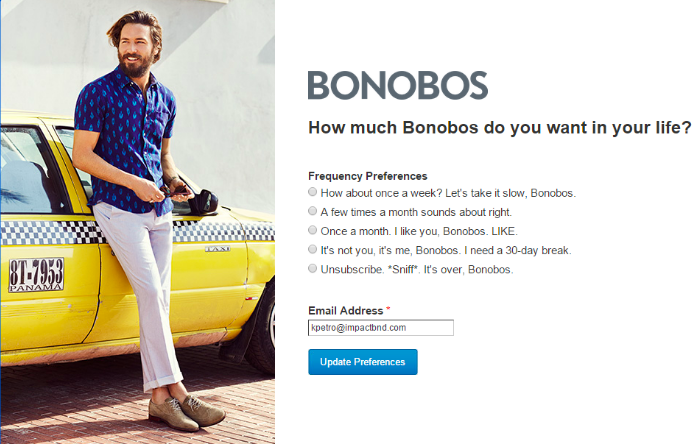Click the red required asterisk

(x=388, y=309)
